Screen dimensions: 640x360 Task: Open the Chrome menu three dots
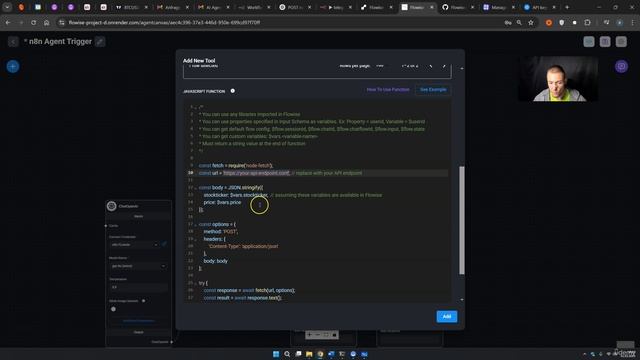tap(633, 22)
